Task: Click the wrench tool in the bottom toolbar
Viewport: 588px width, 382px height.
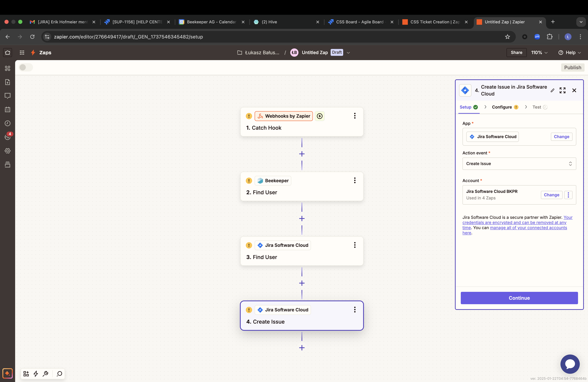Action: point(45,374)
